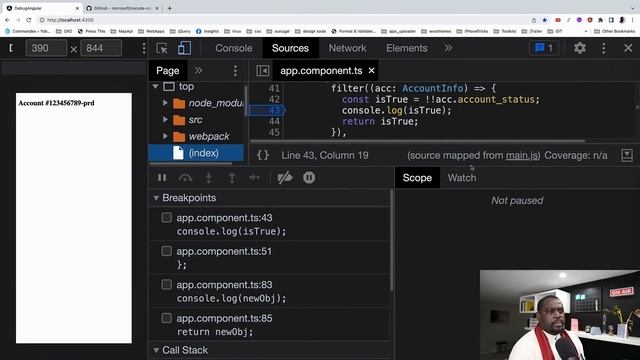Click the viewport width field 390
This screenshot has height=360, width=640.
(46, 48)
